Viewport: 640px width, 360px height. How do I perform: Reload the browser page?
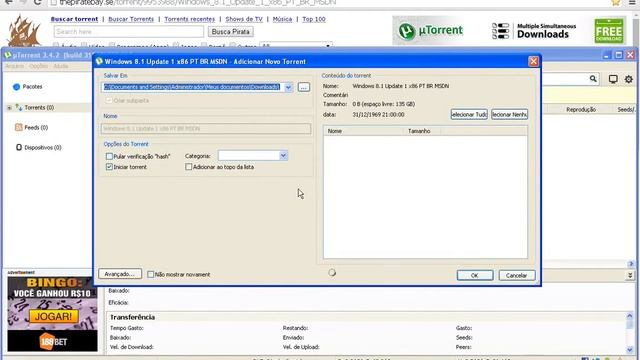37,2
